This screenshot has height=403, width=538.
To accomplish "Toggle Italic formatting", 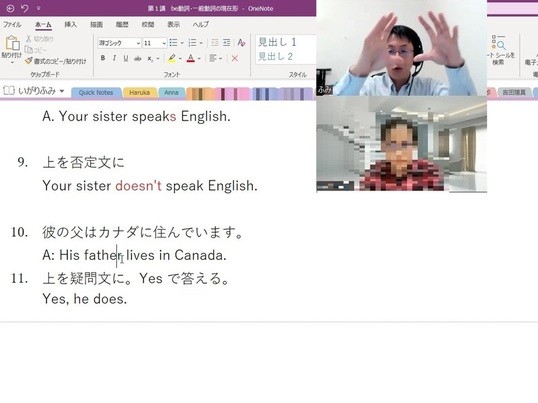I will pos(114,58).
